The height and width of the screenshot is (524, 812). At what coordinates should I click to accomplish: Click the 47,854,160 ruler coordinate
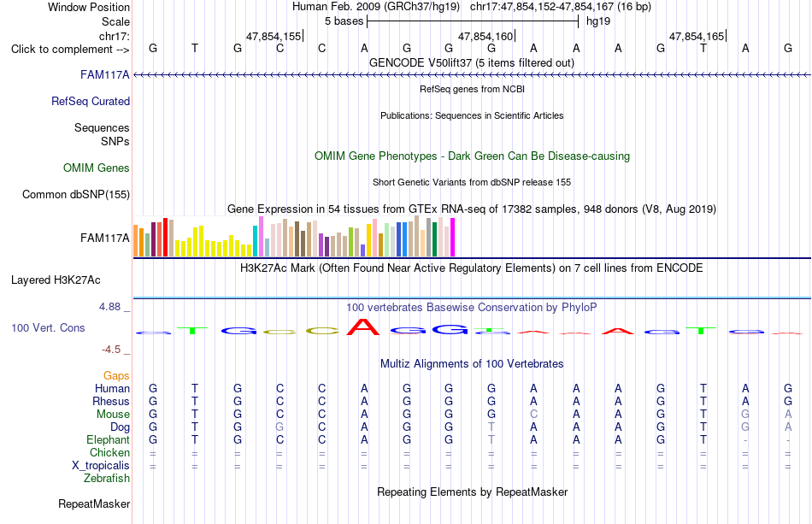pyautogui.click(x=485, y=36)
